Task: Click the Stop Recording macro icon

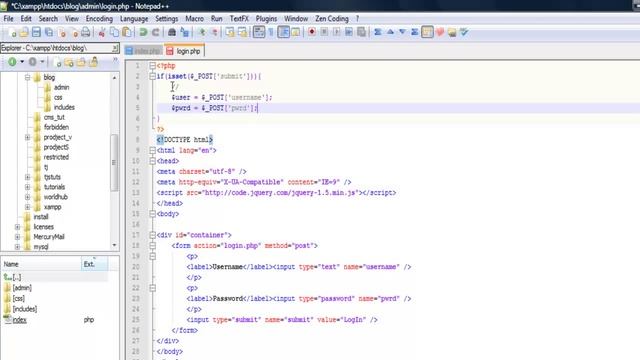Action: pos(324,32)
